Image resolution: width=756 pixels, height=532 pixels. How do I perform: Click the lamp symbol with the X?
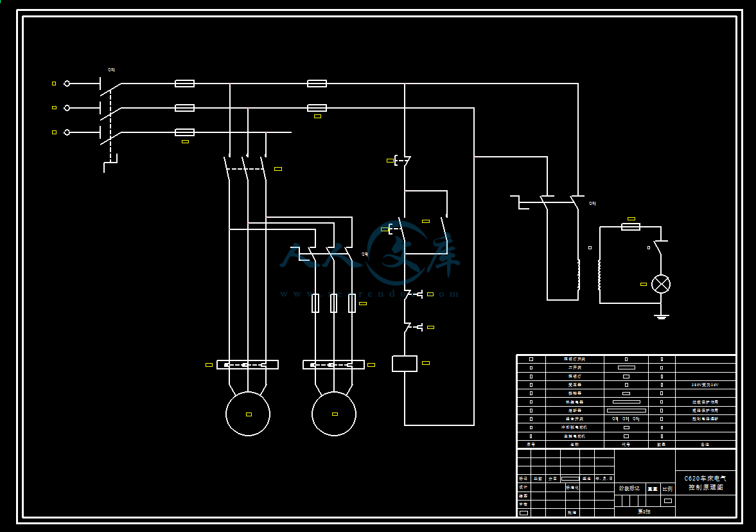click(660, 284)
